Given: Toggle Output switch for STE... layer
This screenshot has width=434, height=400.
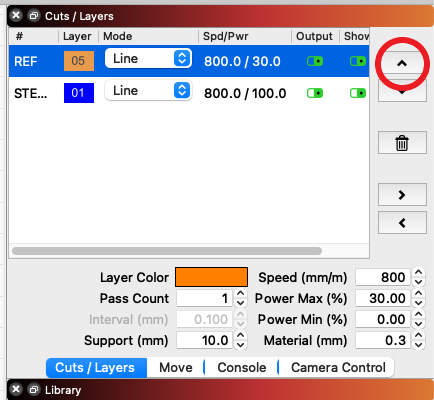Looking at the screenshot, I should point(315,93).
